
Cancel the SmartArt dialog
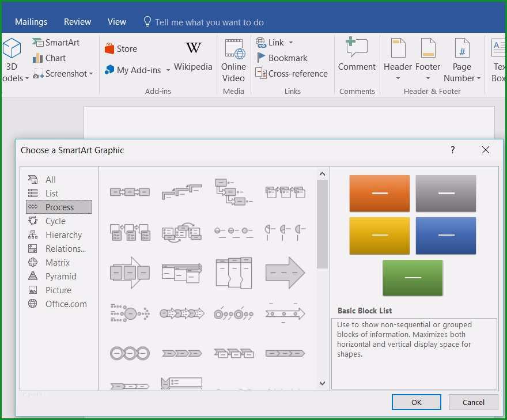coord(474,402)
